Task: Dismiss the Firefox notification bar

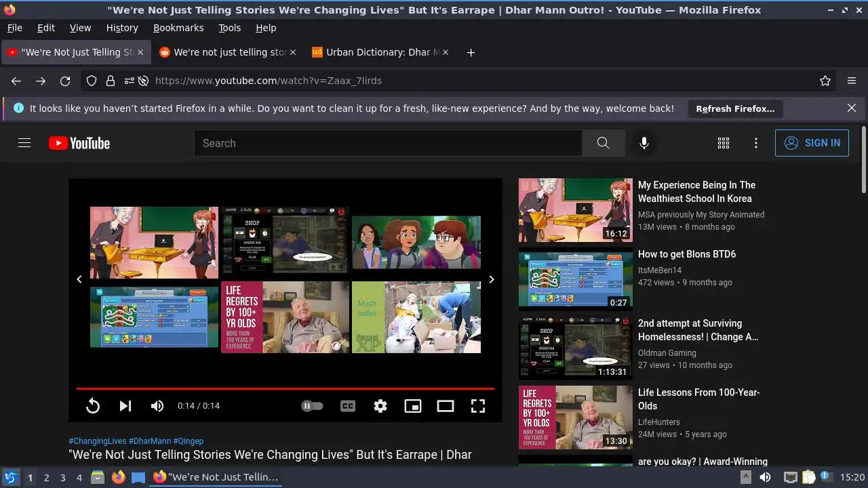Action: tap(852, 108)
